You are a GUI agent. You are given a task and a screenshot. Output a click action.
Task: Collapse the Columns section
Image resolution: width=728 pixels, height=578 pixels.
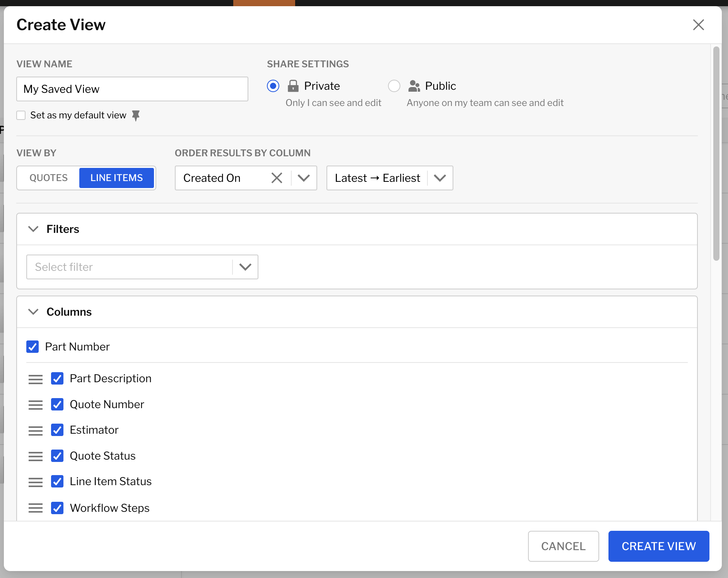[34, 312]
